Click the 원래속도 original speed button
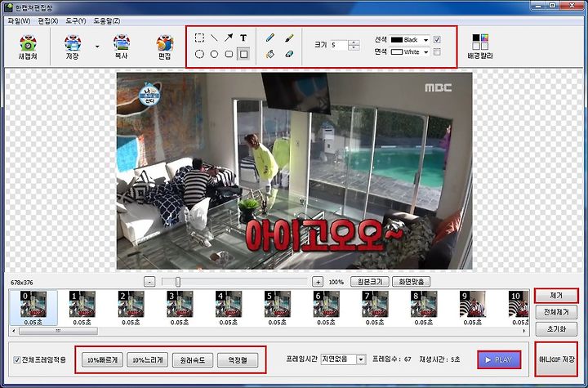Image resolution: width=588 pixels, height=388 pixels. (x=193, y=360)
